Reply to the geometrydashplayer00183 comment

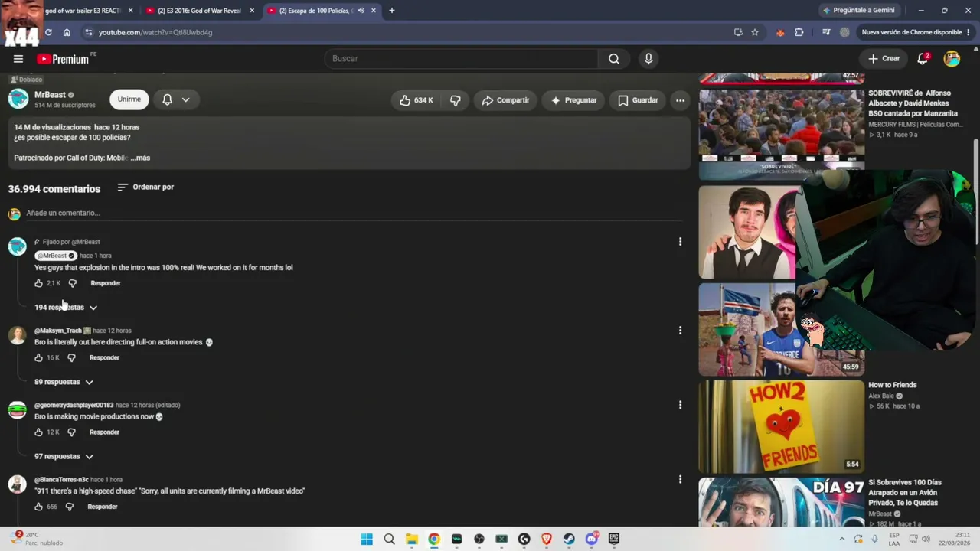click(x=104, y=432)
